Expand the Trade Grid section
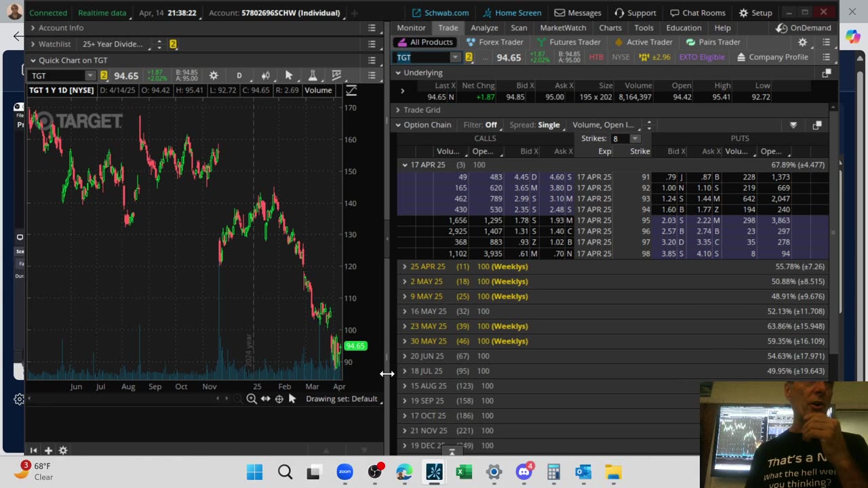The height and width of the screenshot is (488, 868). coord(398,110)
